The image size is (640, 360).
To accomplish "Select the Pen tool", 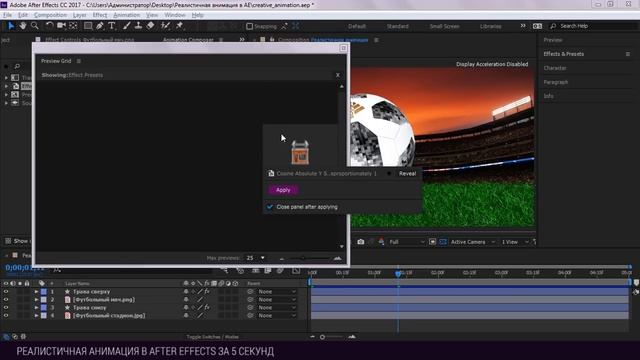I will 100,26.
